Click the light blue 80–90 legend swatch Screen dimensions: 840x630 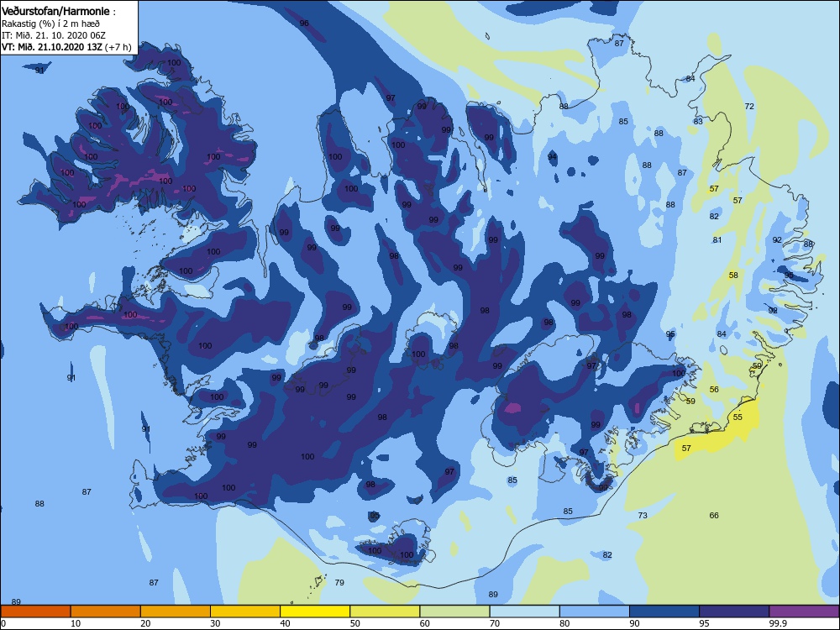tap(595, 612)
